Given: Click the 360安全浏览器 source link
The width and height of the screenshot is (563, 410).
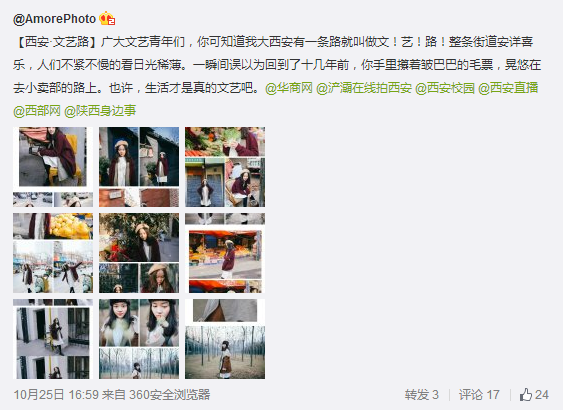Looking at the screenshot, I should click(169, 395).
